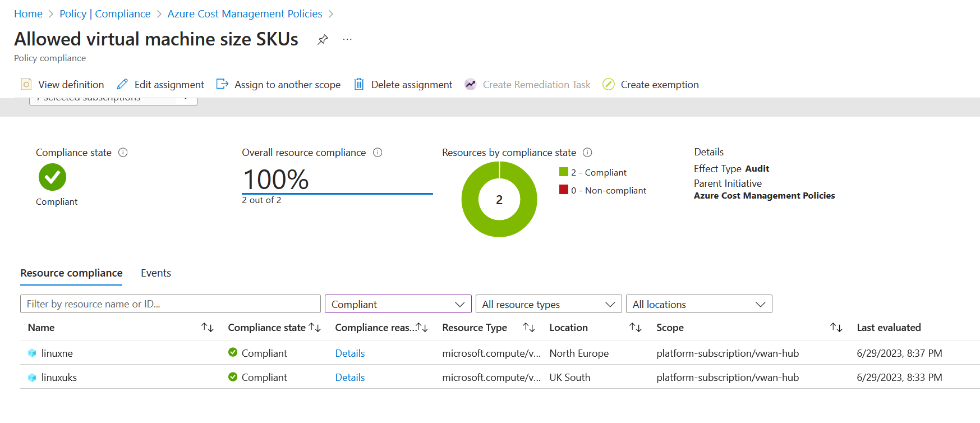This screenshot has height=423, width=980.
Task: Open the All locations dropdown
Action: 699,304
